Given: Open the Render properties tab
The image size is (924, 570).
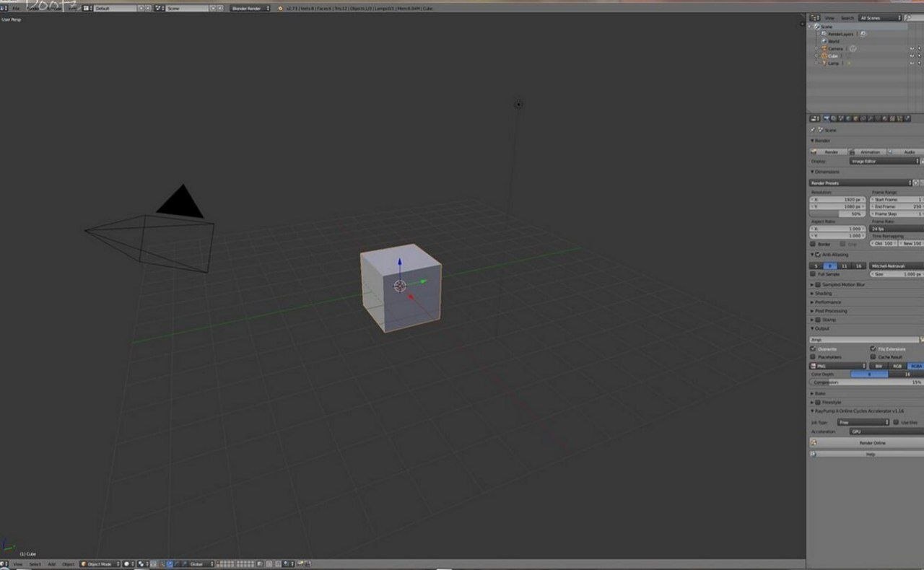Looking at the screenshot, I should coord(827,118).
